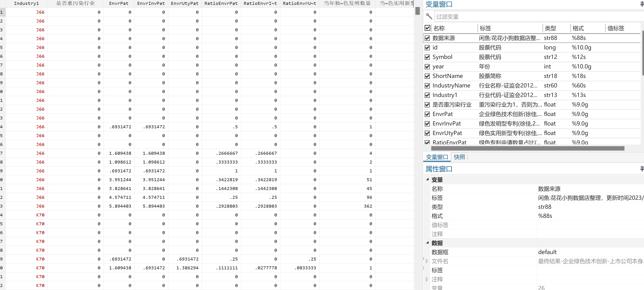Click the wrench filter settings icon
The image size is (644, 290).
point(429,16)
